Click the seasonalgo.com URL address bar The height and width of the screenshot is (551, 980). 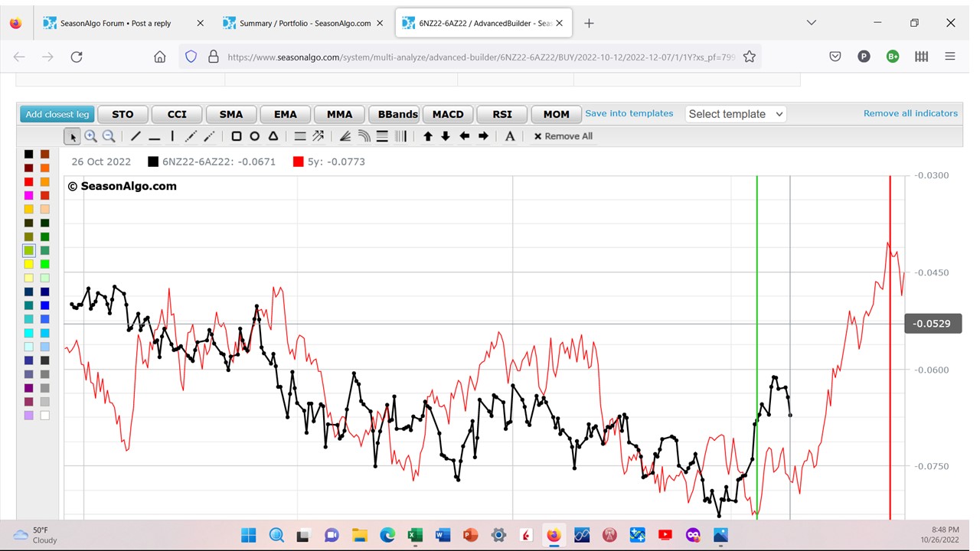481,57
